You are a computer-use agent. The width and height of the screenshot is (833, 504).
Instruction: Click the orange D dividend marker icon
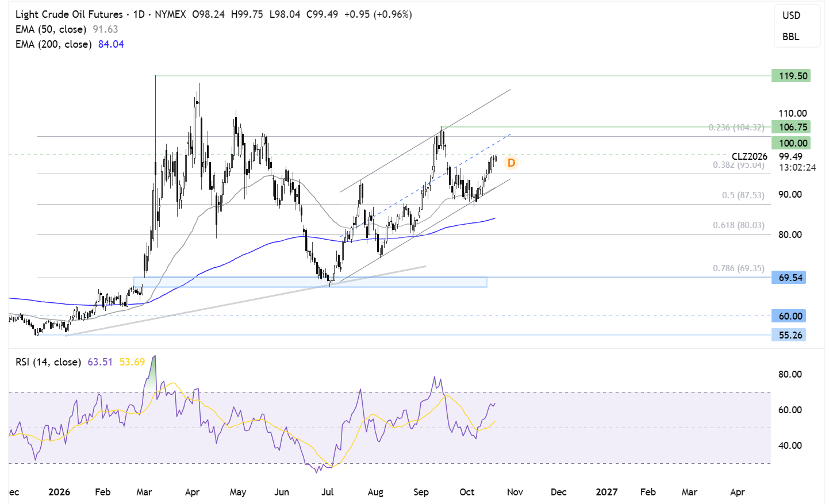[510, 163]
